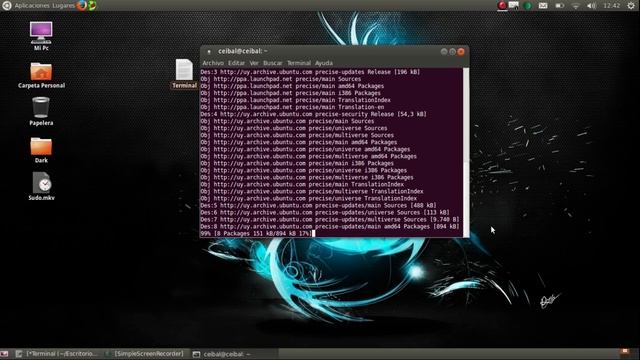Open the Terminal menu in the terminal menubar
This screenshot has width=640, height=360.
pyautogui.click(x=299, y=63)
